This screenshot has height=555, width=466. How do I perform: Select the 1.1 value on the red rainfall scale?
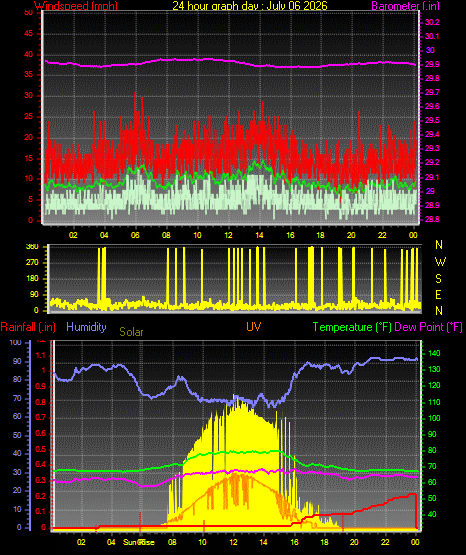tap(41, 355)
